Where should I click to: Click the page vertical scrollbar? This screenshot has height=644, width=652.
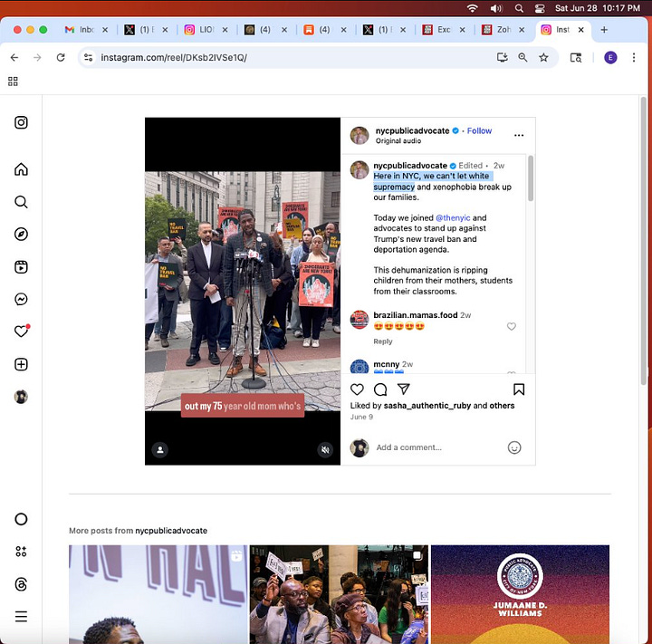pos(644,241)
